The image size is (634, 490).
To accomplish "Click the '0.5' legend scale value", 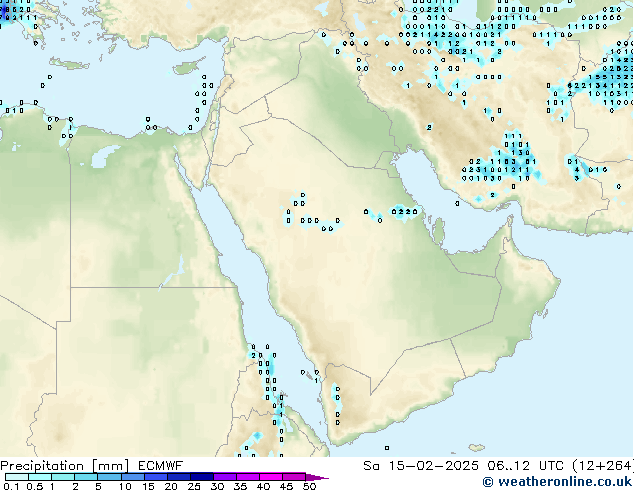I will 34,486.
